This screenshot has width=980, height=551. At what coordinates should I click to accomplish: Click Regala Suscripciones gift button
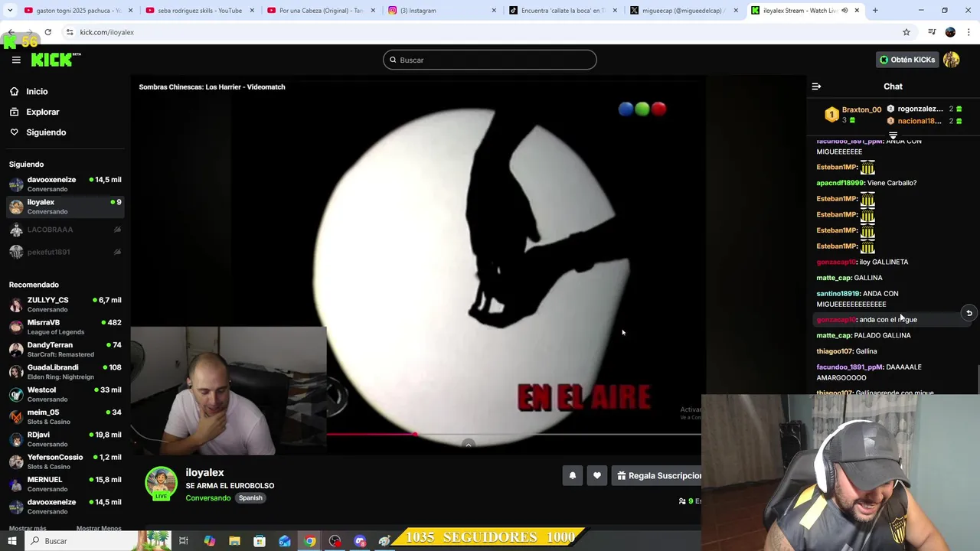click(658, 476)
